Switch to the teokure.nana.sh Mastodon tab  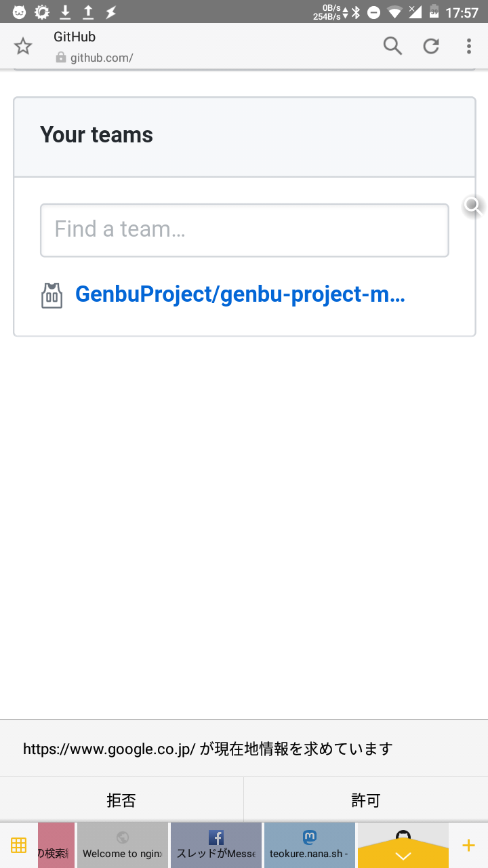[x=310, y=845]
